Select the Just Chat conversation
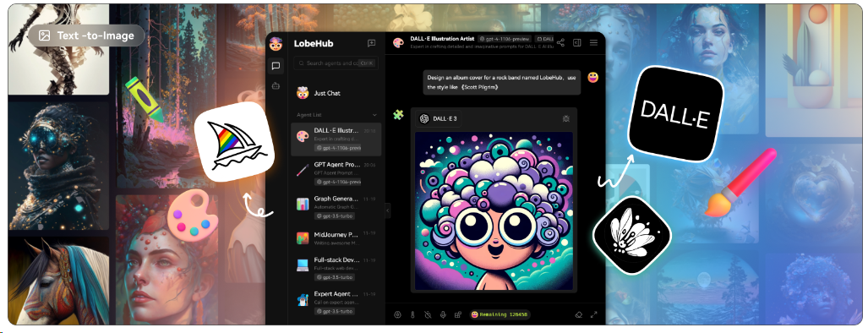Viewport: 868px width, 333px height. click(x=336, y=93)
